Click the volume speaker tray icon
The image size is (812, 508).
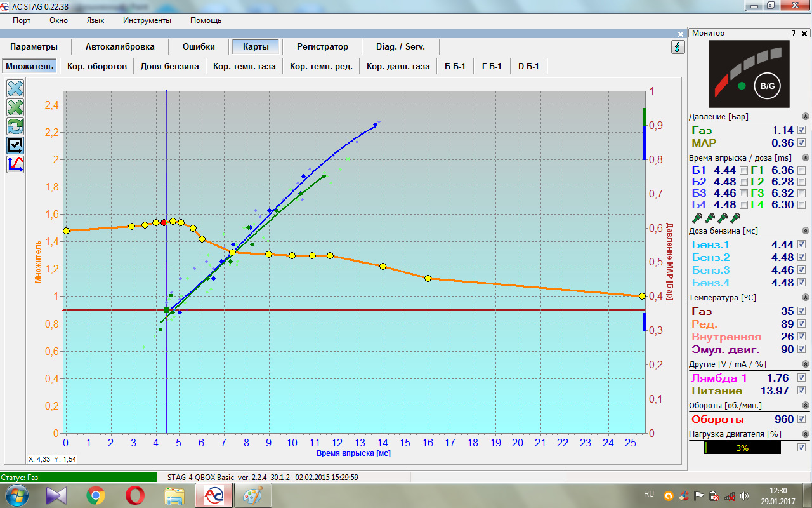pyautogui.click(x=745, y=495)
